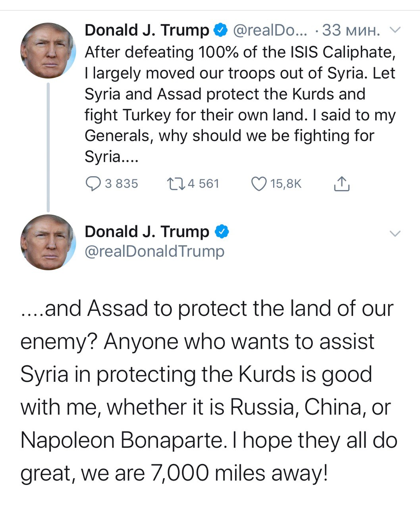Screen dimensions: 420x508
Task: Like the tweet with the heart icon
Action: (259, 184)
